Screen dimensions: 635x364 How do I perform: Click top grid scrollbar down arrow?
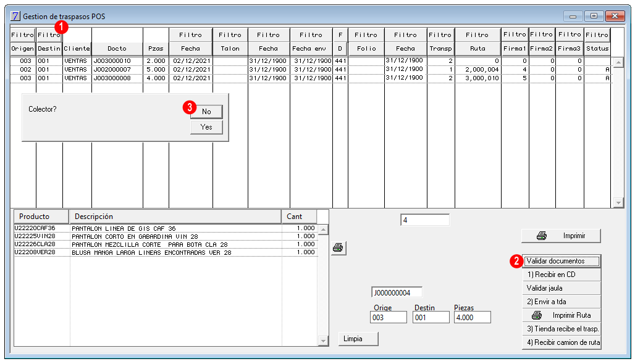(618, 202)
